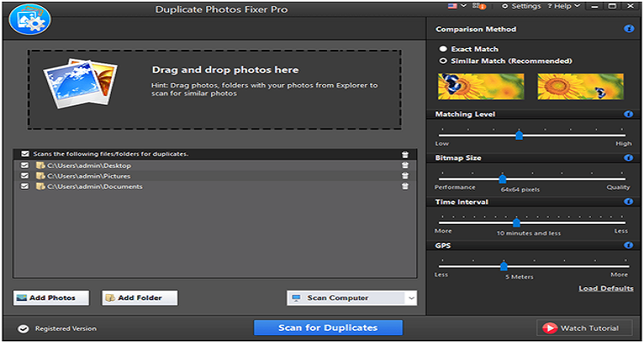Uncheck the Desktop folder checkbox
Viewport: 644px width, 343px height.
(25, 165)
